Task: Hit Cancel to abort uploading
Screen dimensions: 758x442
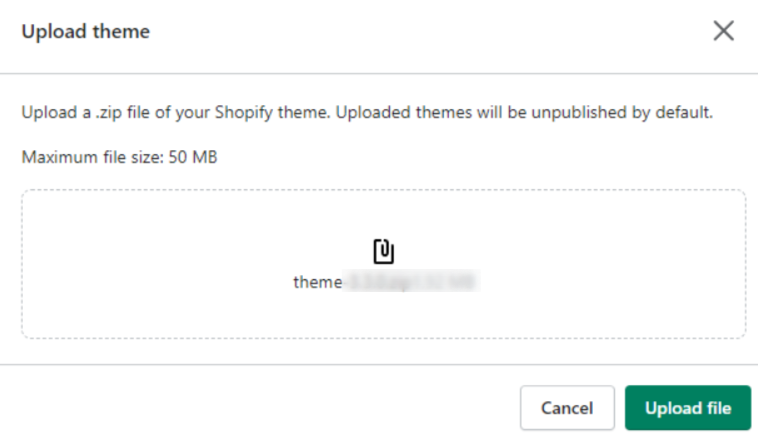Action: tap(567, 408)
